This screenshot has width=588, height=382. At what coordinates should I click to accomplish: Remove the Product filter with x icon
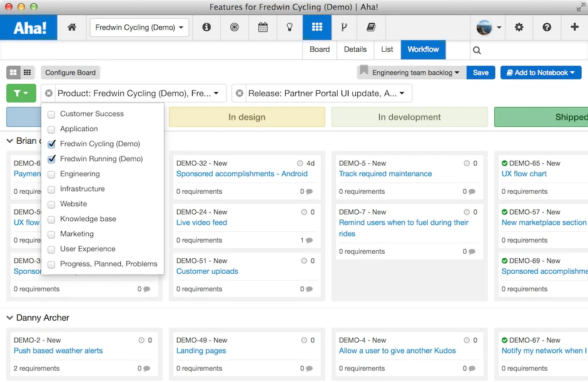click(49, 93)
